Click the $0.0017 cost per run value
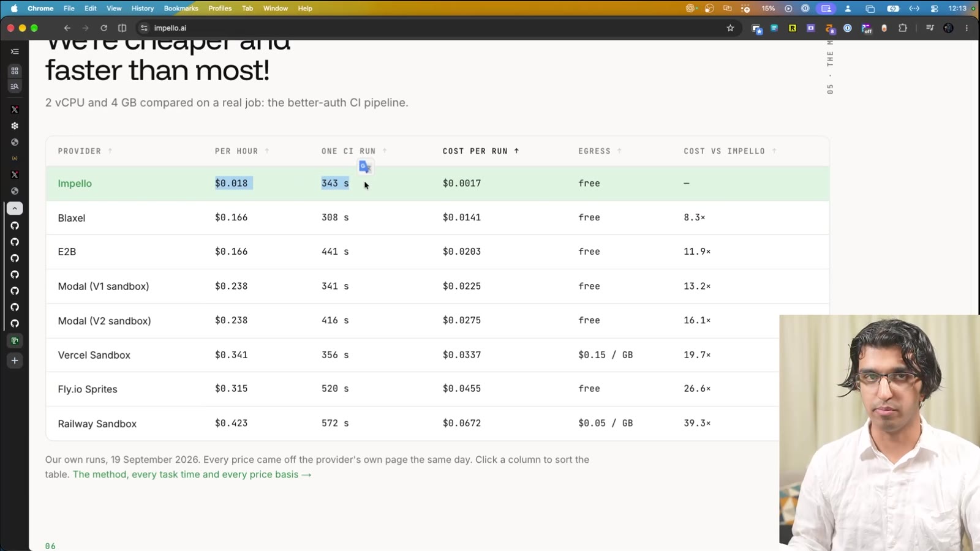The width and height of the screenshot is (980, 551). pos(462,183)
